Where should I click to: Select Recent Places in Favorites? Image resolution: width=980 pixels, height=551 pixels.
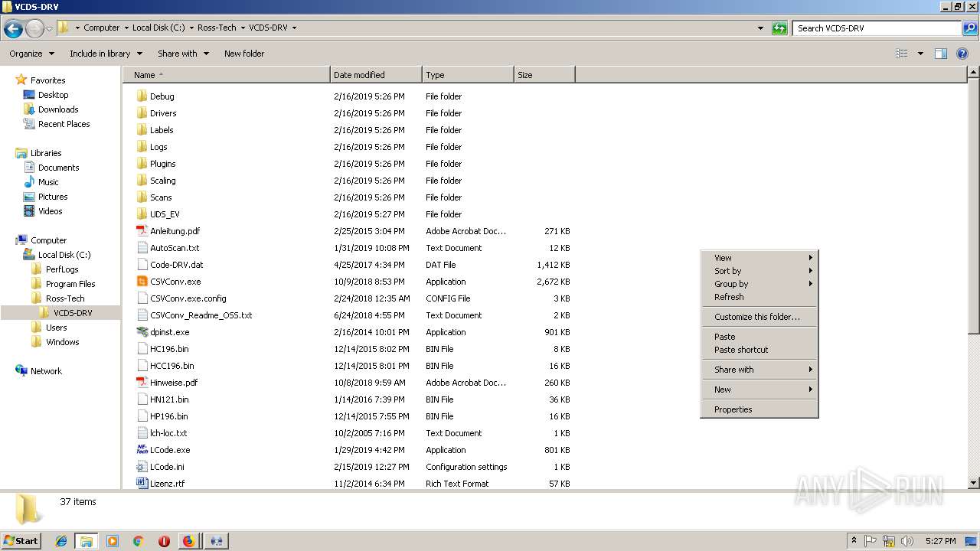64,124
